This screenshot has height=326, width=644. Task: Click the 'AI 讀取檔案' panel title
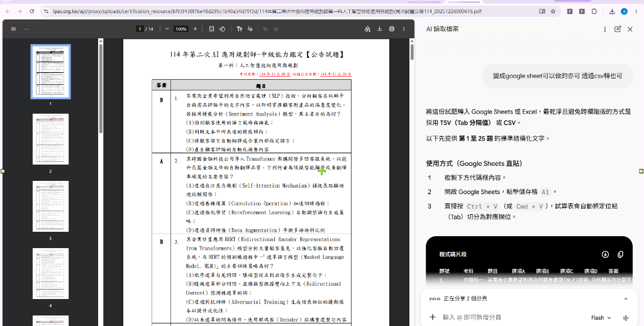click(x=442, y=29)
